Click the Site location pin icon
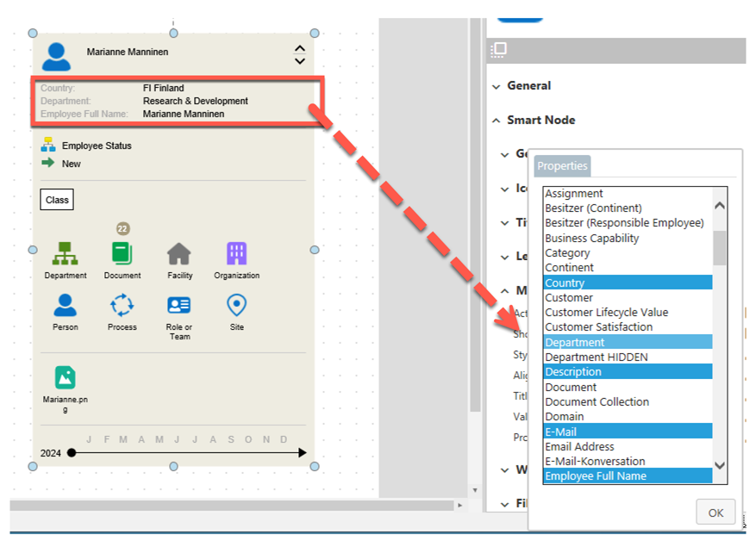This screenshot has height=553, width=756. [236, 306]
